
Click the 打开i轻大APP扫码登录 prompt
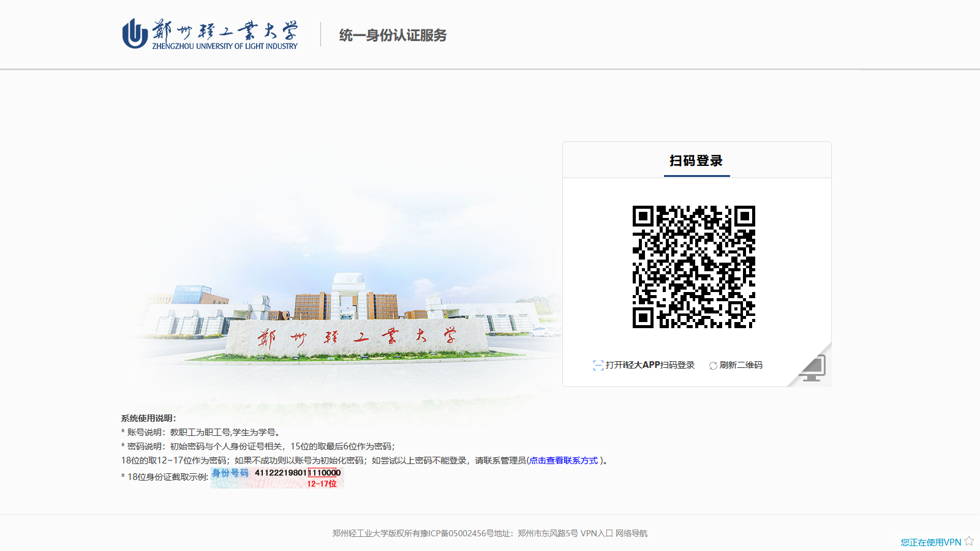pyautogui.click(x=649, y=365)
